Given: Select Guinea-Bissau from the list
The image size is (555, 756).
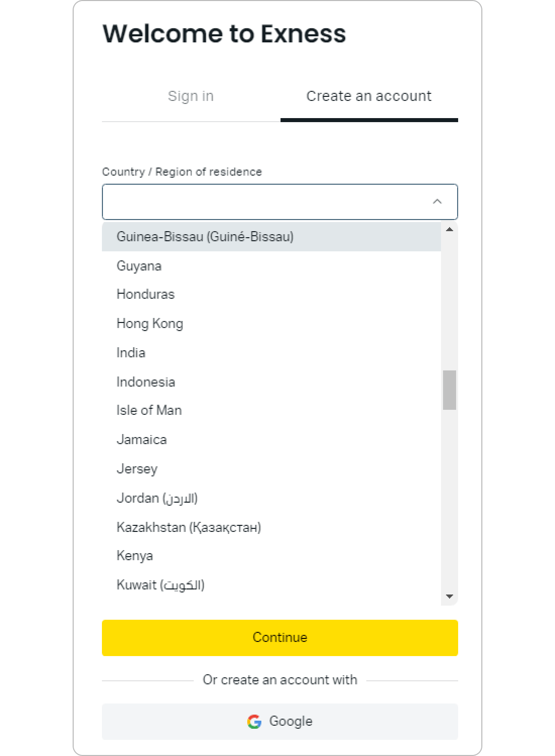Looking at the screenshot, I should click(271, 237).
